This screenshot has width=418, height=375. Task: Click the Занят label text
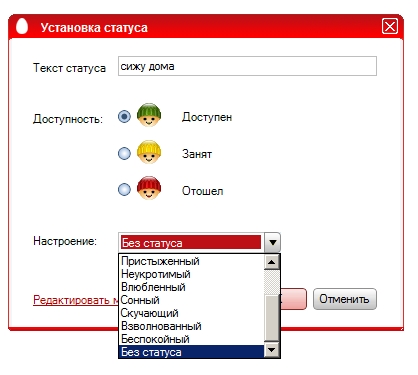[197, 154]
